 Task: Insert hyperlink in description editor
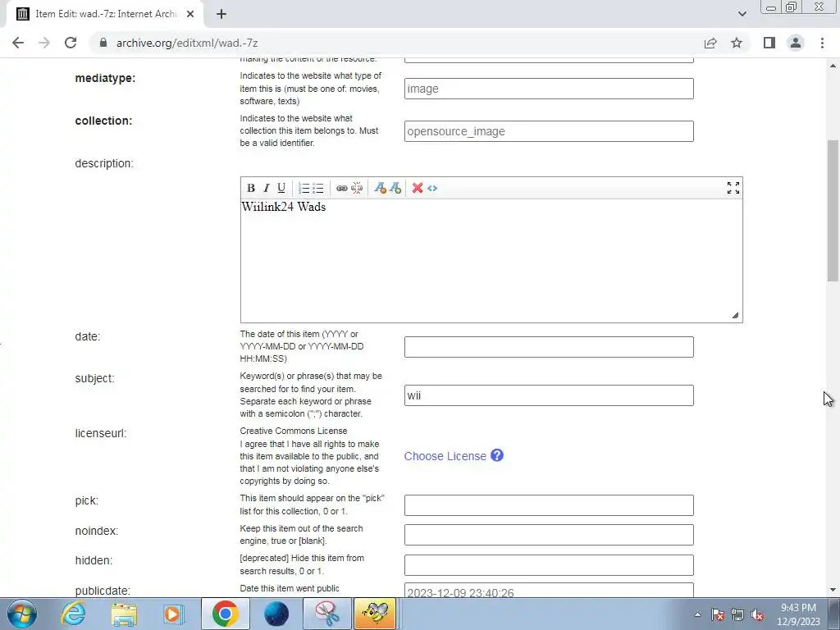[x=342, y=188]
